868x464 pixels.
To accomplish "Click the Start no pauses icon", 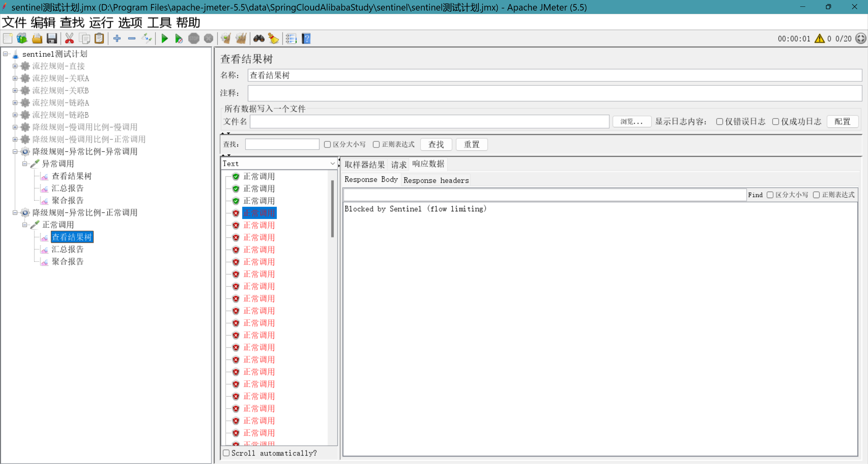I will [x=179, y=39].
